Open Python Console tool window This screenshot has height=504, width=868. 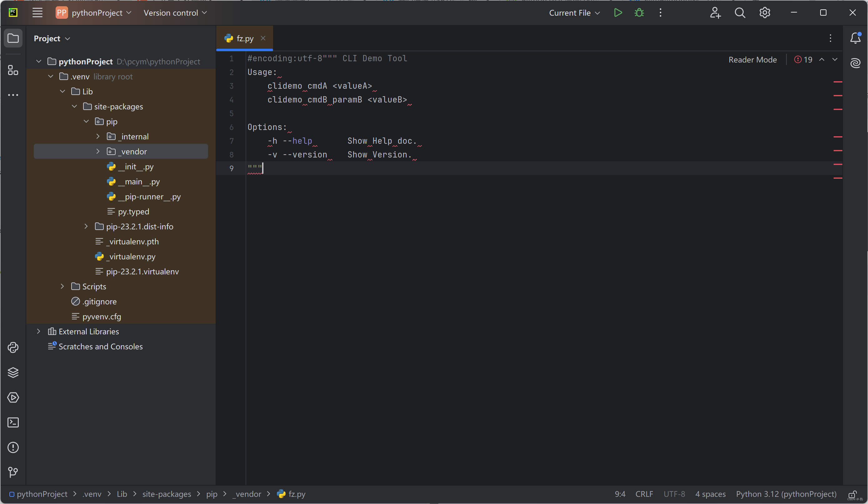tap(13, 347)
